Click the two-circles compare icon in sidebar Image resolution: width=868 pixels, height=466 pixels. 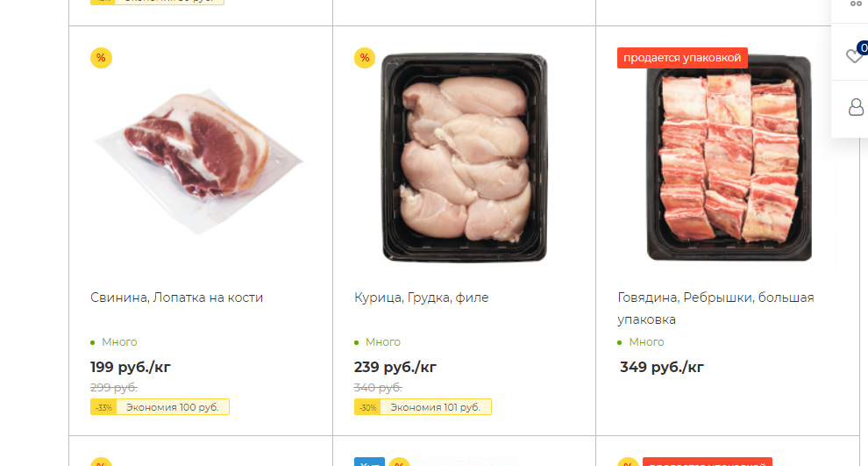point(856,4)
